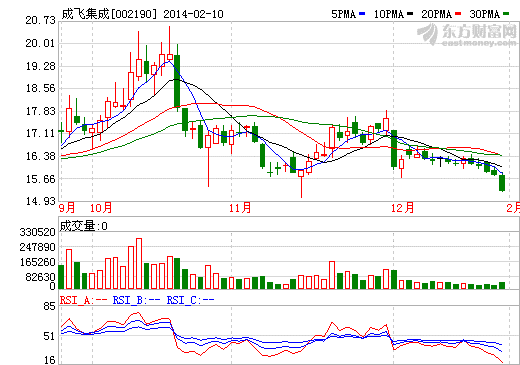Click the 16.38 price axis label
Screen dimensions: 520x365
tap(40, 156)
